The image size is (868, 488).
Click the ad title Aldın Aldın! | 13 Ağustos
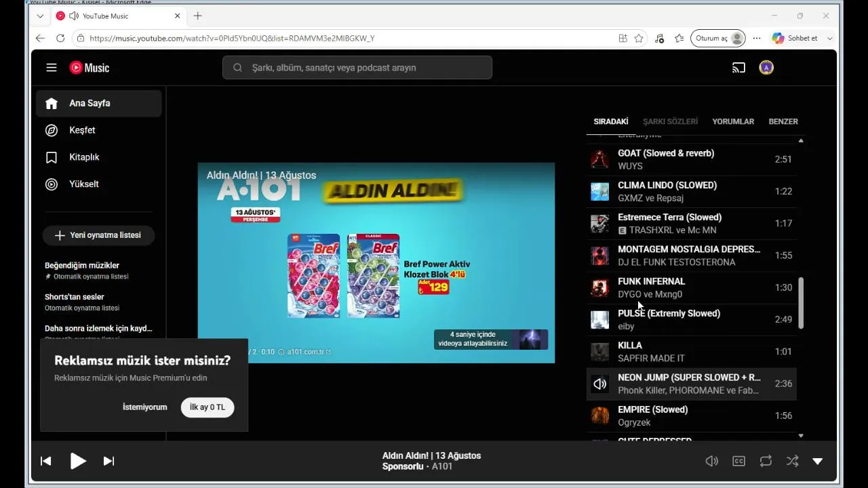[262, 176]
